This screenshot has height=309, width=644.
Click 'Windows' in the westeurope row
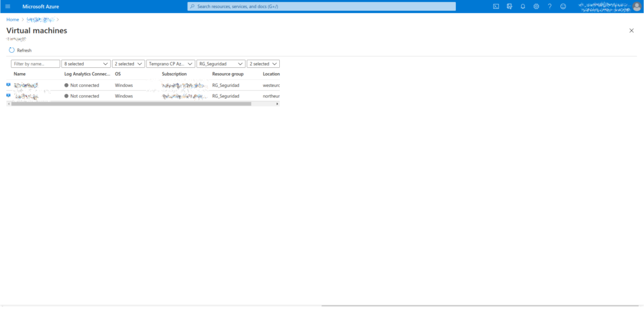pos(124,85)
